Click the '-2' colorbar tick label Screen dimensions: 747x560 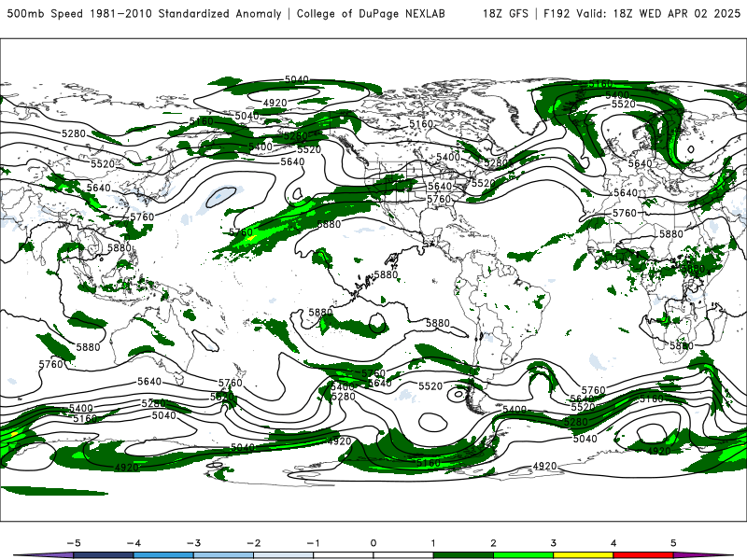tap(253, 543)
